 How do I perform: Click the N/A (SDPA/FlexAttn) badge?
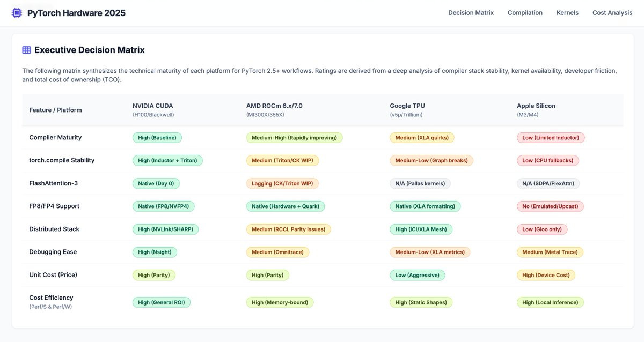tap(548, 183)
